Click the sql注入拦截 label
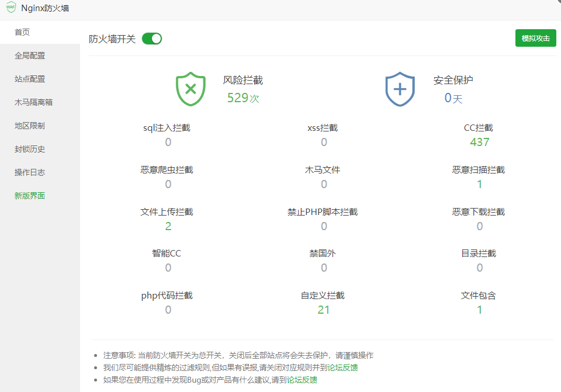Image resolution: width=561 pixels, height=392 pixels. point(167,128)
